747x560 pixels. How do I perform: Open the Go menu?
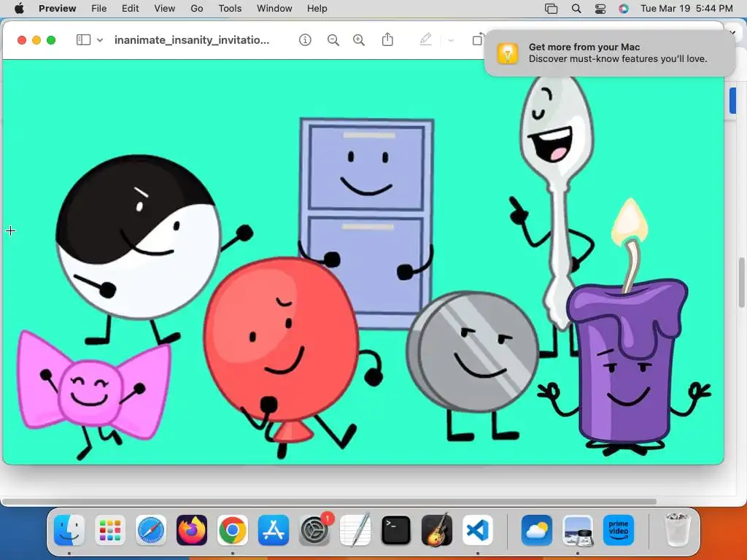197,9
